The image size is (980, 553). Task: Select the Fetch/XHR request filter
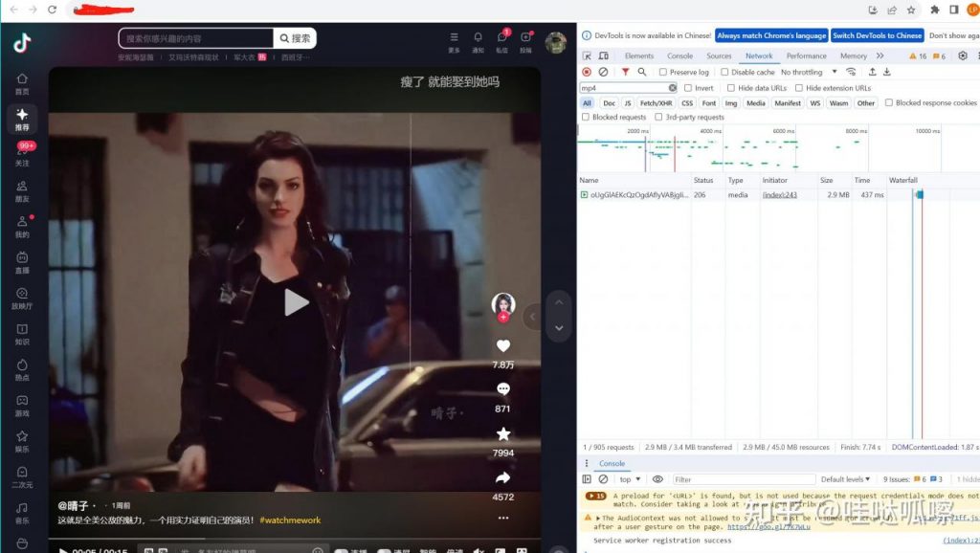pos(655,102)
